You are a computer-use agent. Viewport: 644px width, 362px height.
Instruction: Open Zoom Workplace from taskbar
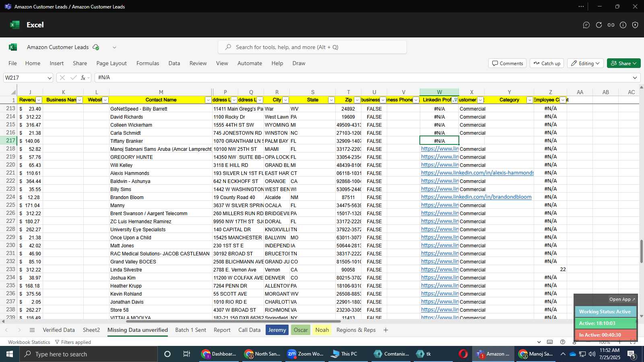(305, 354)
